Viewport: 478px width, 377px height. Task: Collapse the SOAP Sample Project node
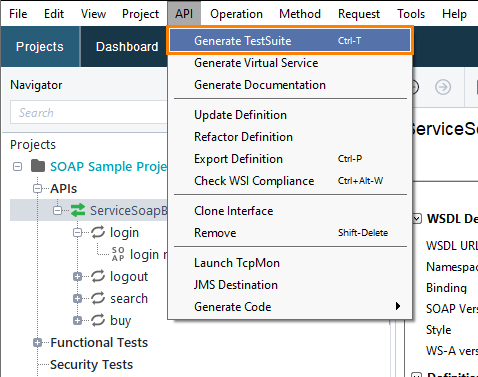point(17,166)
